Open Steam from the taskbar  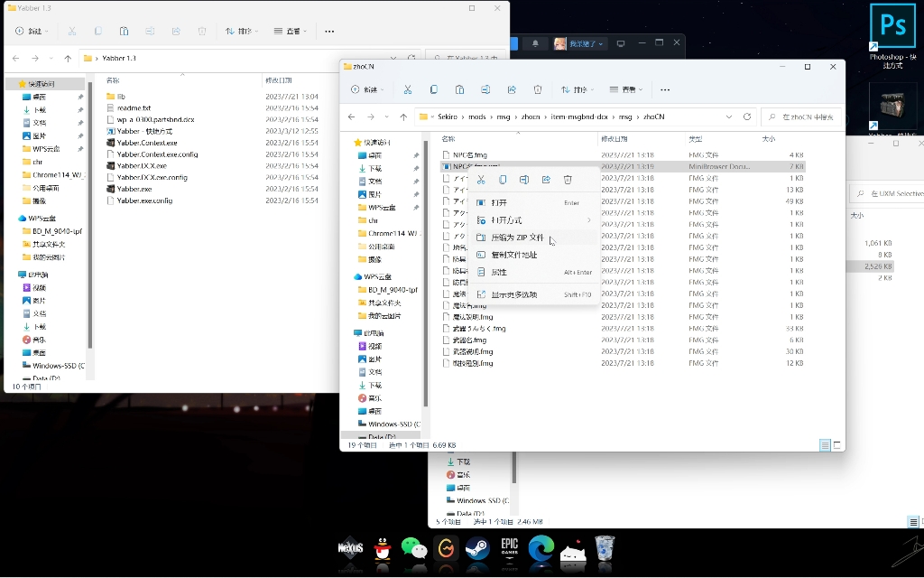coord(477,549)
